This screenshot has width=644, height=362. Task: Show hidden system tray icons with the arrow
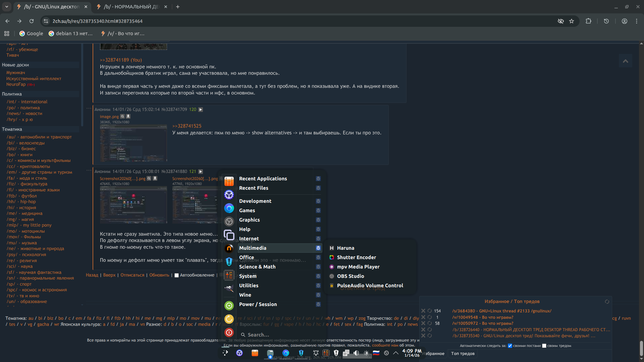tap(396, 353)
